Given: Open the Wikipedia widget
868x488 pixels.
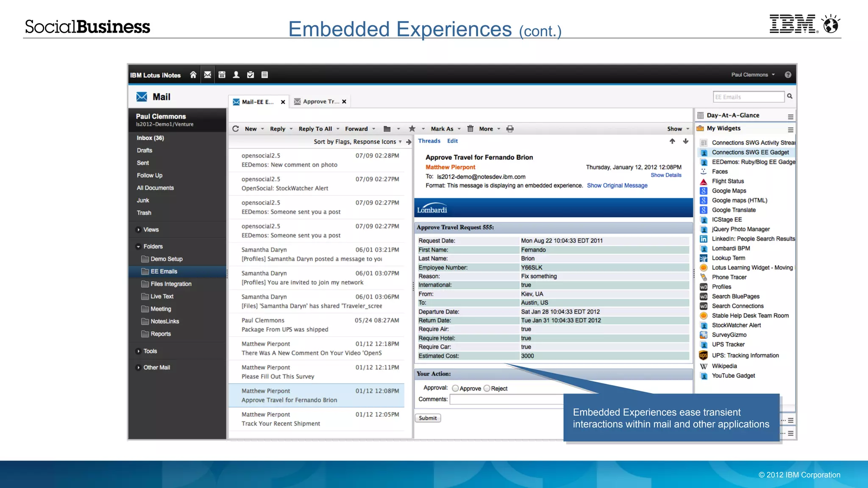Looking at the screenshot, I should coord(724,366).
